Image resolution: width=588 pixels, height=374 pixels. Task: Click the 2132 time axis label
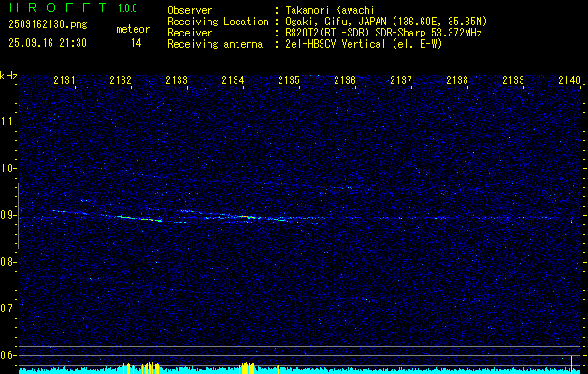(x=121, y=80)
